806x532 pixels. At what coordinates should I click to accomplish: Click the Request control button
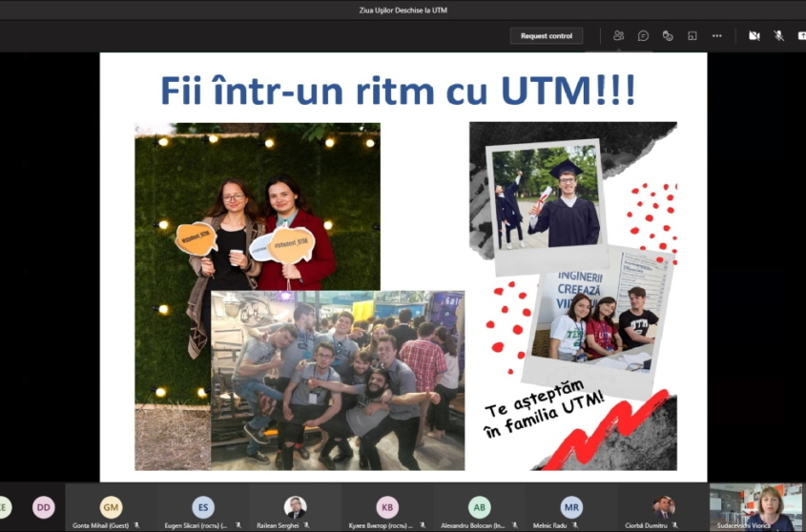pyautogui.click(x=547, y=35)
